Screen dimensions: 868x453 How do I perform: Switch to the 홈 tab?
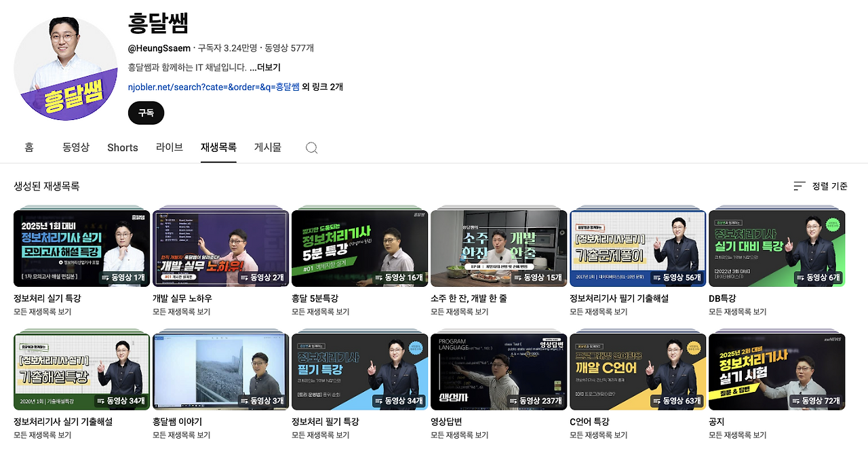pos(29,147)
